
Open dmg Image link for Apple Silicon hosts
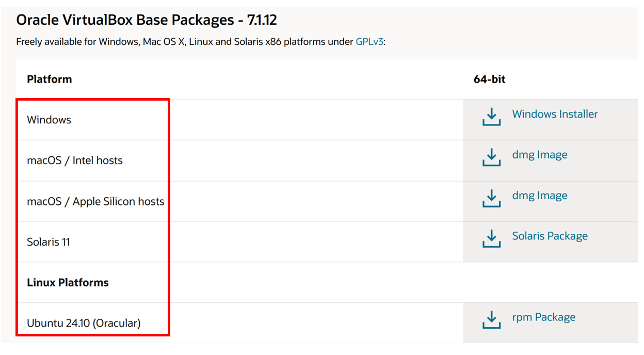[x=539, y=196]
